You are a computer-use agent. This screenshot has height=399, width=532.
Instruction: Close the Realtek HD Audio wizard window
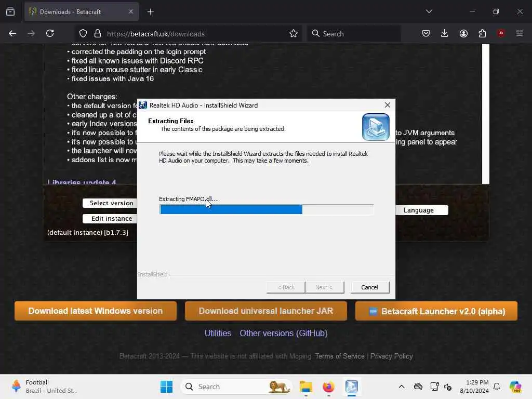388,105
